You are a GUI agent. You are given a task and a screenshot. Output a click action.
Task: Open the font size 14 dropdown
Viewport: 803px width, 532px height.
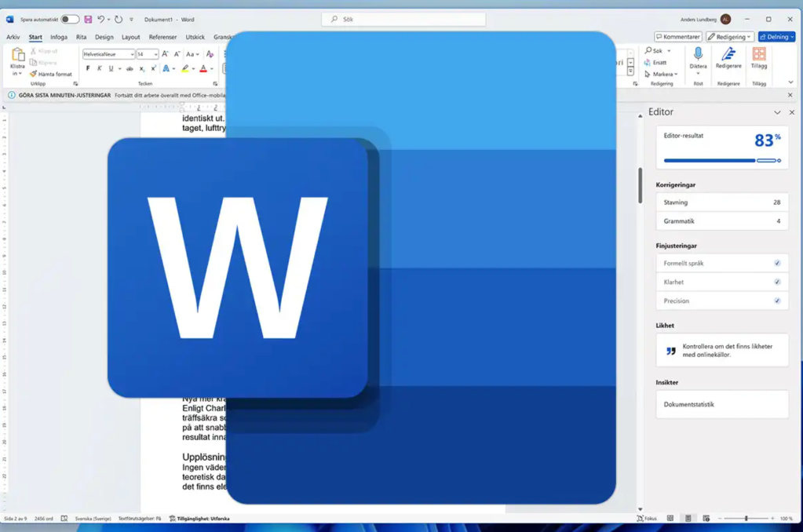point(155,54)
